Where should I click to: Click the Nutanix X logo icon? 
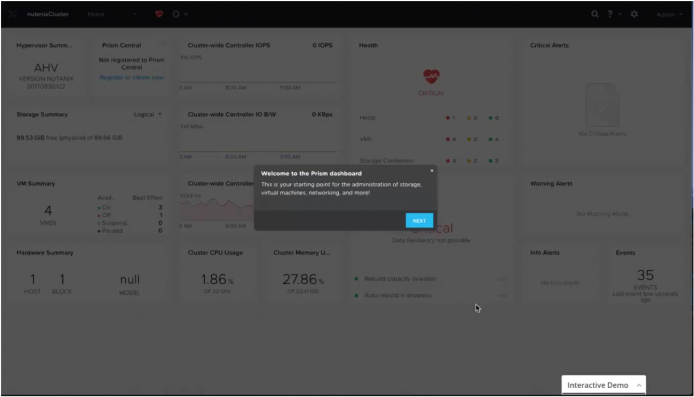(12, 14)
